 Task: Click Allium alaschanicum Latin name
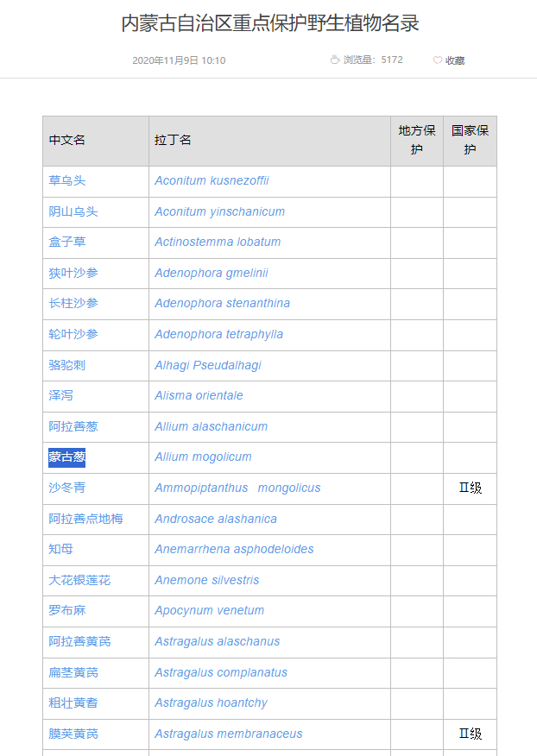[211, 426]
